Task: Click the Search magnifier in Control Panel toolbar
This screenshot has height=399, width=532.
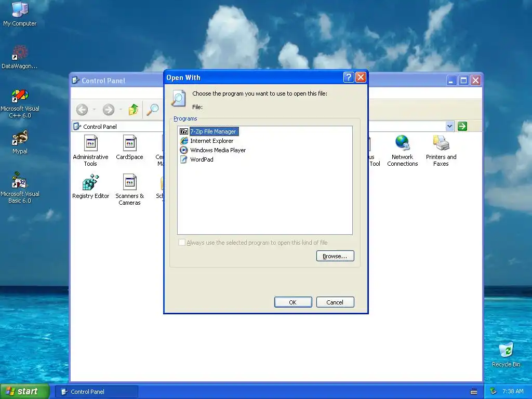Action: click(153, 110)
